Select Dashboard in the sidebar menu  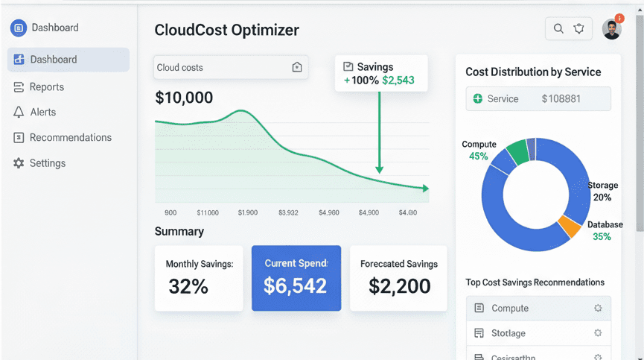(68, 60)
